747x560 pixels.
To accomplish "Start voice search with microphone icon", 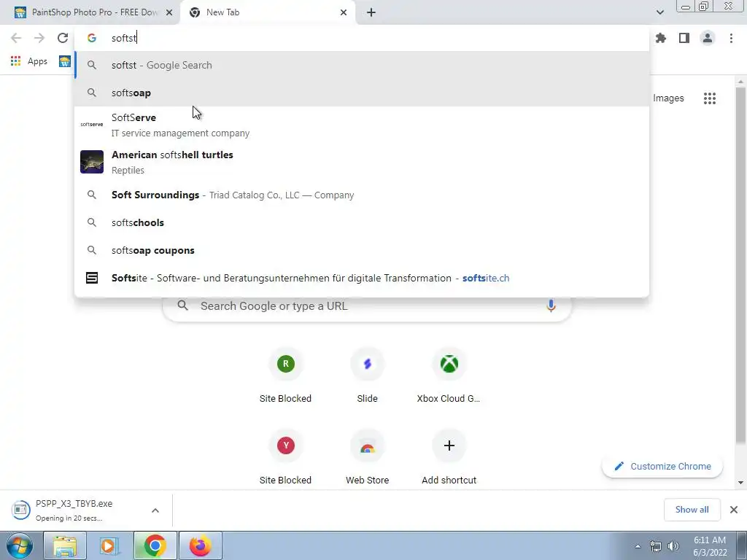I will [551, 306].
